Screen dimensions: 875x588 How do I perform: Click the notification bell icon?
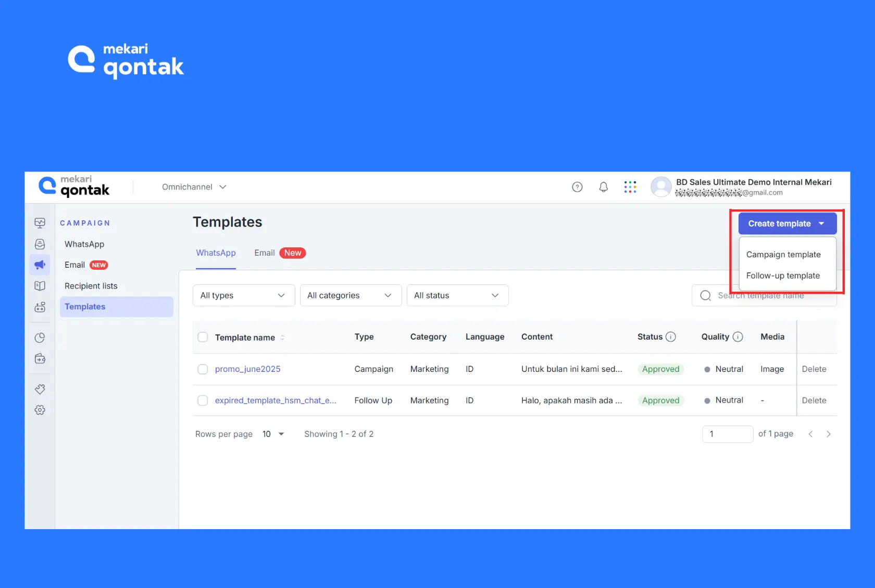coord(603,187)
